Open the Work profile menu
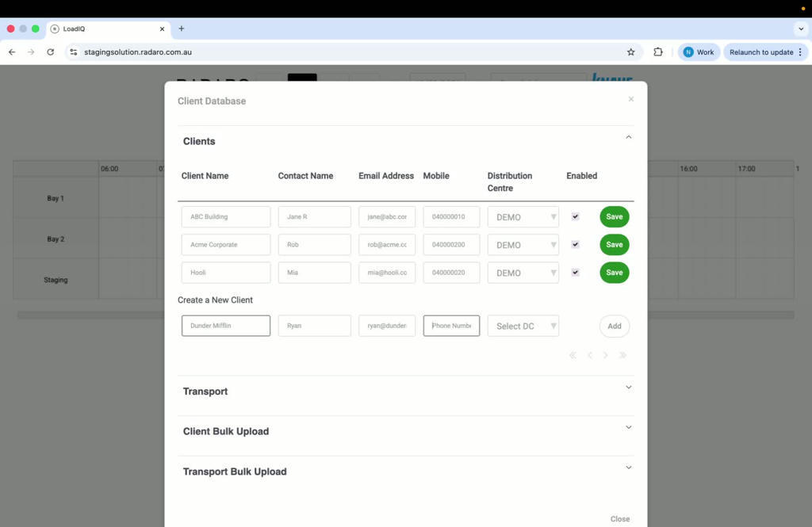The width and height of the screenshot is (812, 527). point(699,52)
